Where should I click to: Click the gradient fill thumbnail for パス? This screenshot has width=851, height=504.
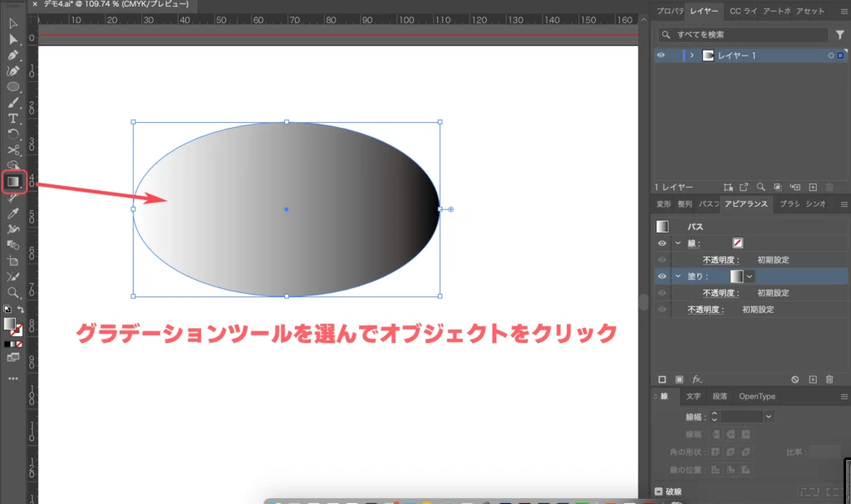(661, 227)
